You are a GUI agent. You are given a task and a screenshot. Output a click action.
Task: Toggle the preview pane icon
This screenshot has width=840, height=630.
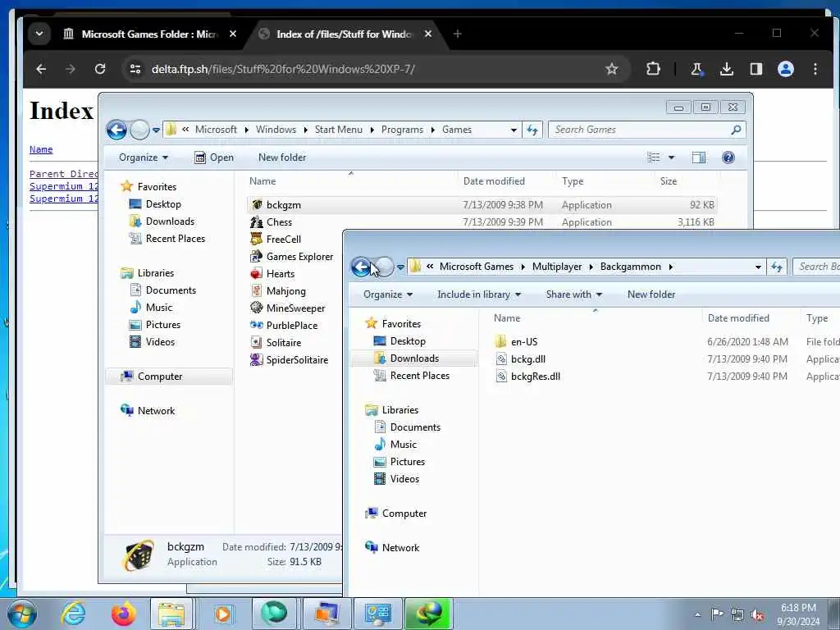699,157
